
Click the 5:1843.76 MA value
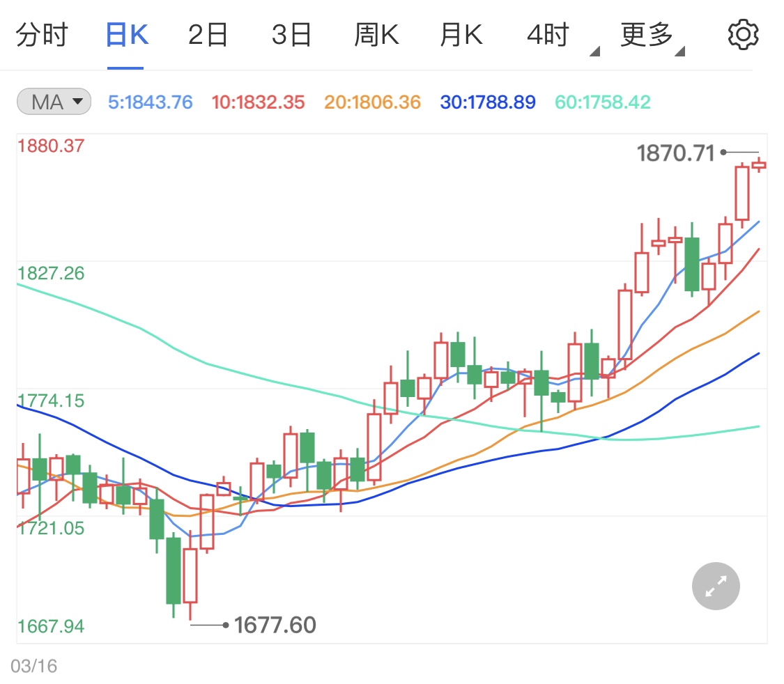click(x=150, y=102)
